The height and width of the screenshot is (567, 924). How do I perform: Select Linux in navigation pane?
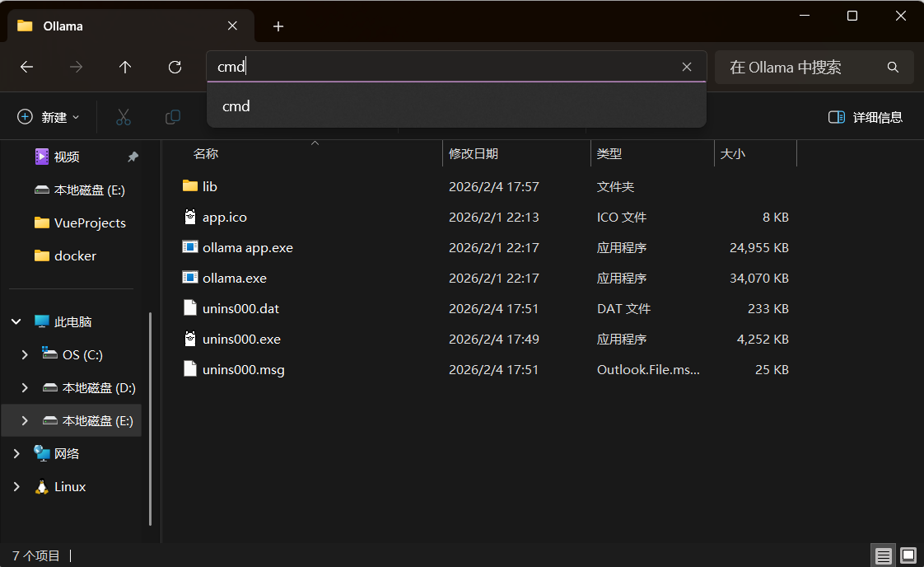[x=70, y=487]
